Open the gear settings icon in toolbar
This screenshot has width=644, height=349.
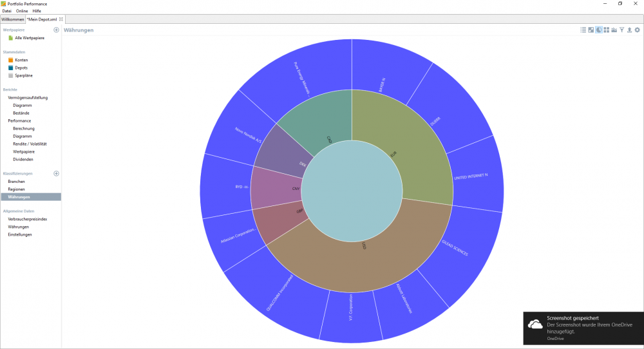click(637, 30)
